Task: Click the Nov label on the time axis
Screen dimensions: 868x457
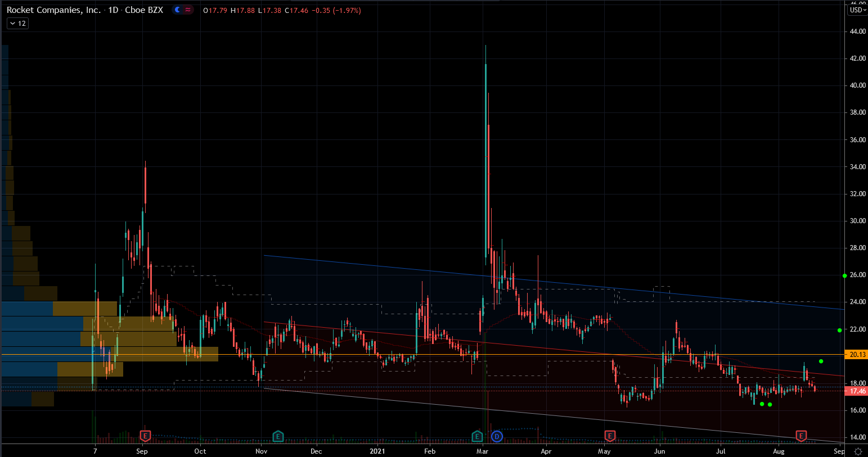Action: pos(261,451)
